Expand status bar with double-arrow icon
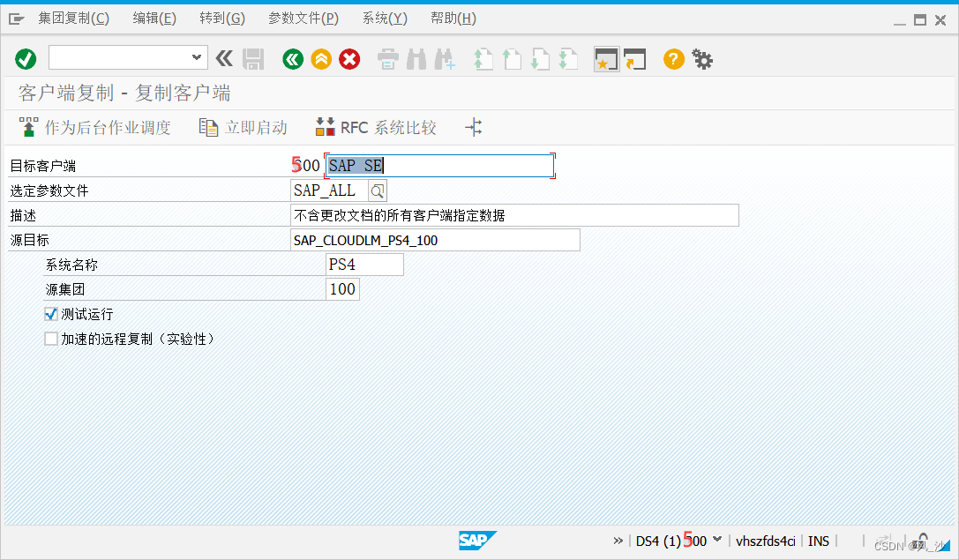Image resolution: width=959 pixels, height=560 pixels. pyautogui.click(x=618, y=541)
